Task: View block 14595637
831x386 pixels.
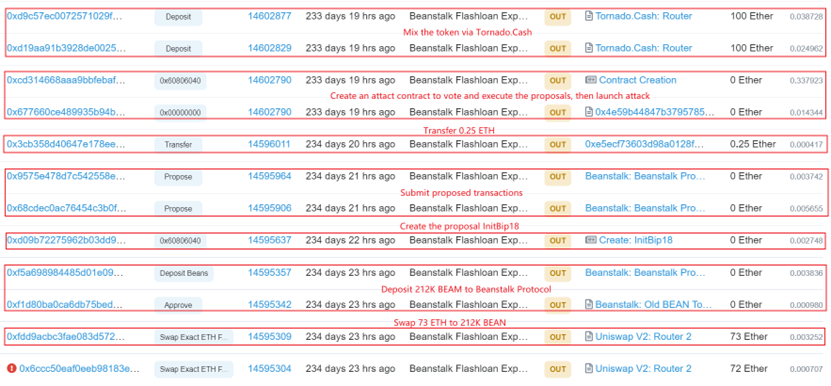Action: 270,240
